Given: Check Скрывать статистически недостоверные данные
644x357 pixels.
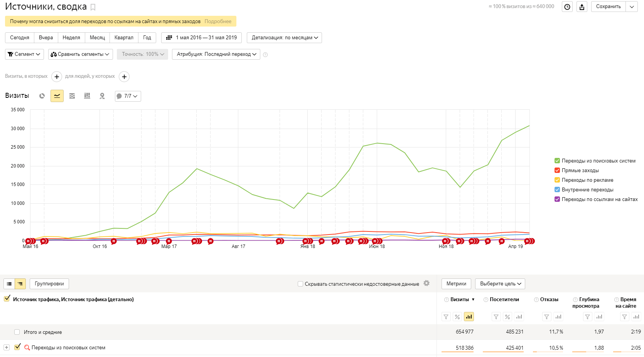Looking at the screenshot, I should click(300, 284).
